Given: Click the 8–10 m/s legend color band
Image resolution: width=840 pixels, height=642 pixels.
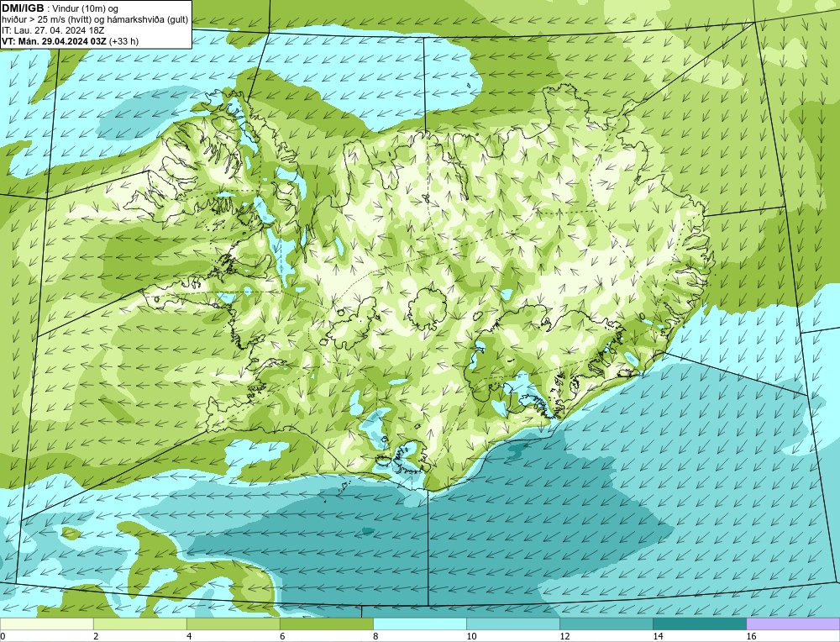Looking at the screenshot, I should click(419, 624).
